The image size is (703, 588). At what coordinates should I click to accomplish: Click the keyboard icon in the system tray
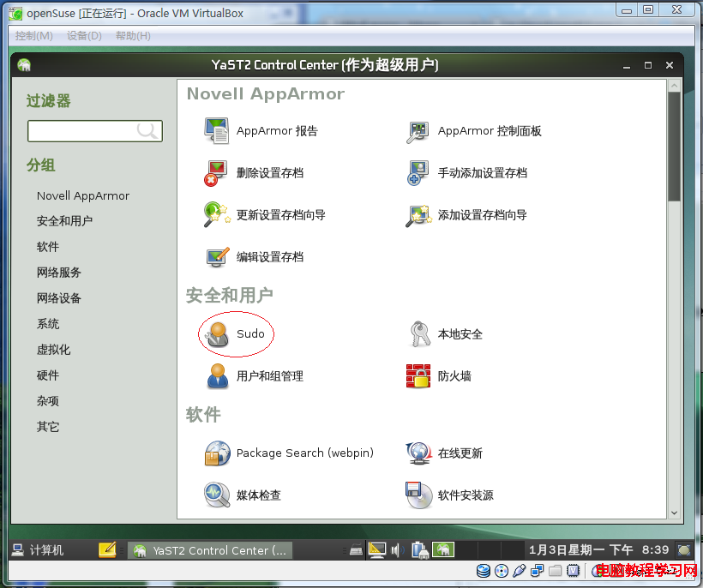[x=357, y=550]
